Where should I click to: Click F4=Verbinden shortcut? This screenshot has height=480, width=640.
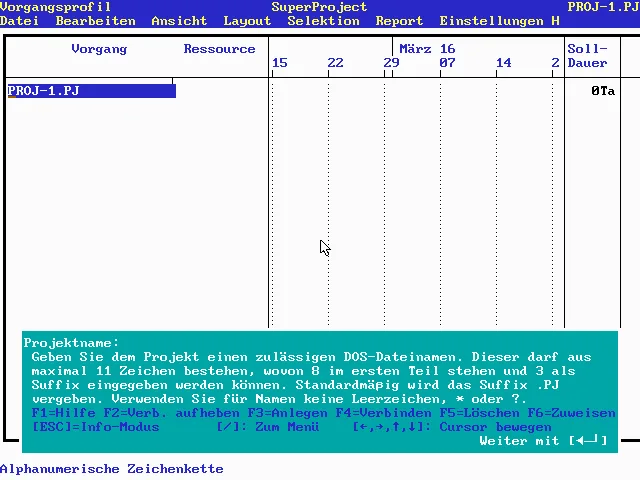[x=383, y=413]
